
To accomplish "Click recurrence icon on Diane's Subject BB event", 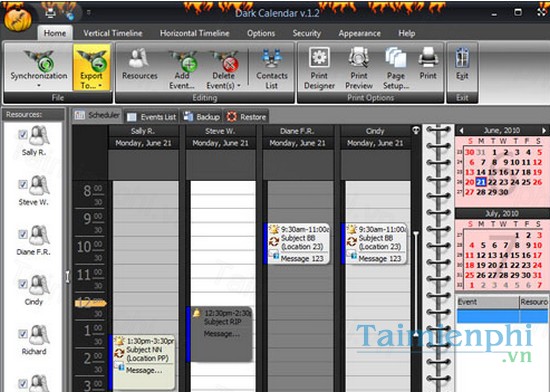I will click(x=274, y=241).
